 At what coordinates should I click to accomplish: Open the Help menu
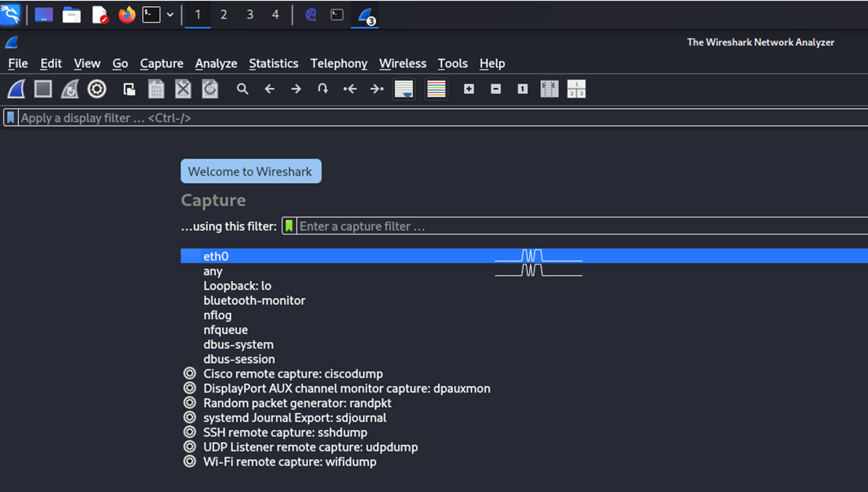coord(492,63)
